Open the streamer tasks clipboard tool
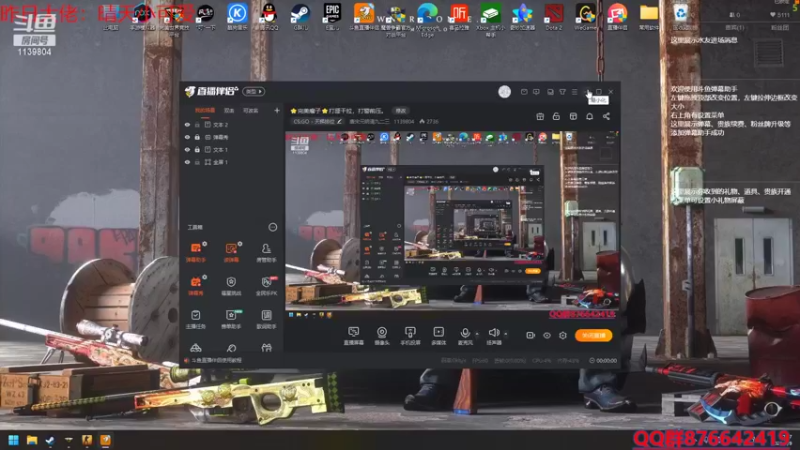Screen dimensions: 800x450 (x=196, y=319)
